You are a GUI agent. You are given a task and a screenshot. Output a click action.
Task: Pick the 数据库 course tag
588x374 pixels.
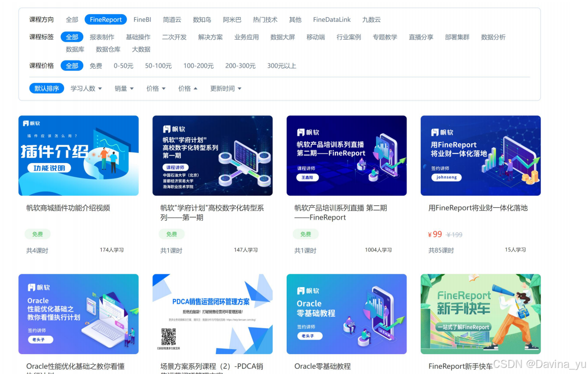click(x=75, y=49)
